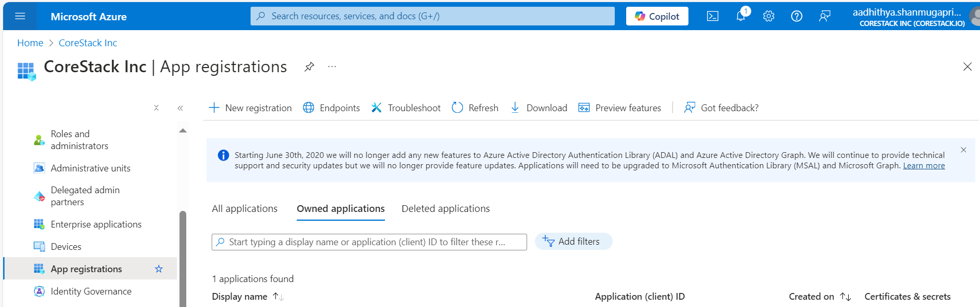
Task: Open Devices in the sidebar
Action: tap(90, 247)
